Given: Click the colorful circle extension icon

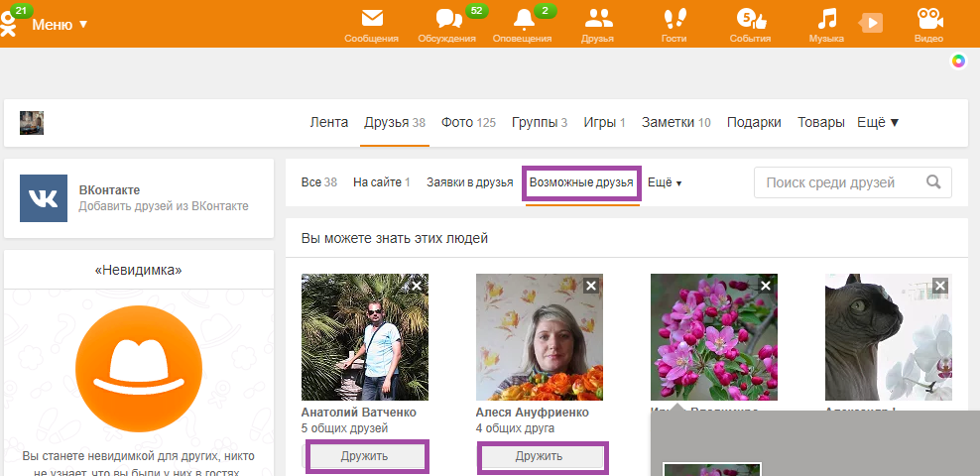Looking at the screenshot, I should [x=958, y=61].
